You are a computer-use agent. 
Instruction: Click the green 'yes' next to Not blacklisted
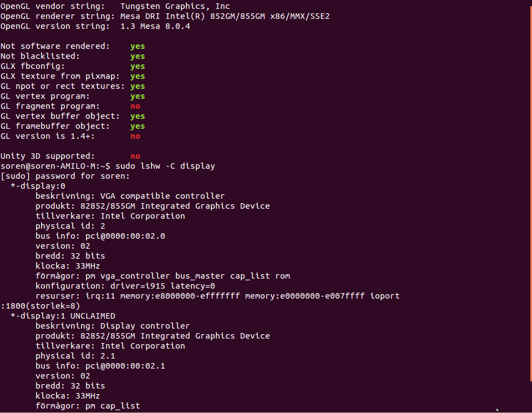click(x=138, y=57)
